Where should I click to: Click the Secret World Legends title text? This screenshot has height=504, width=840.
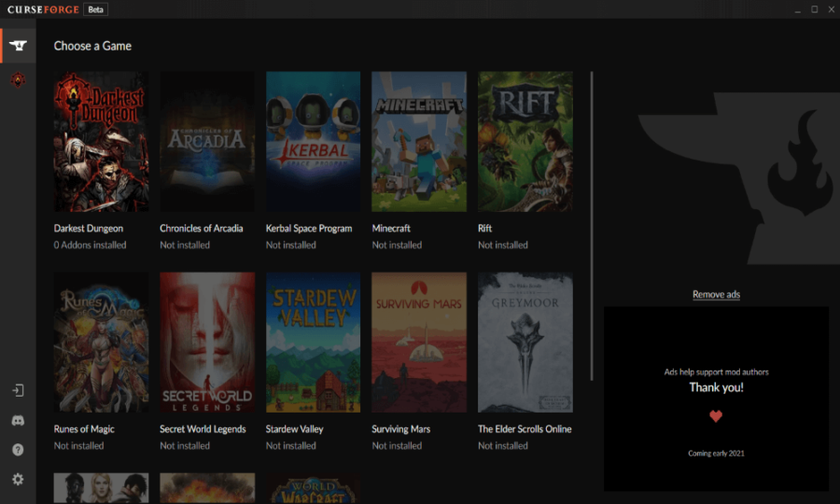click(x=203, y=429)
